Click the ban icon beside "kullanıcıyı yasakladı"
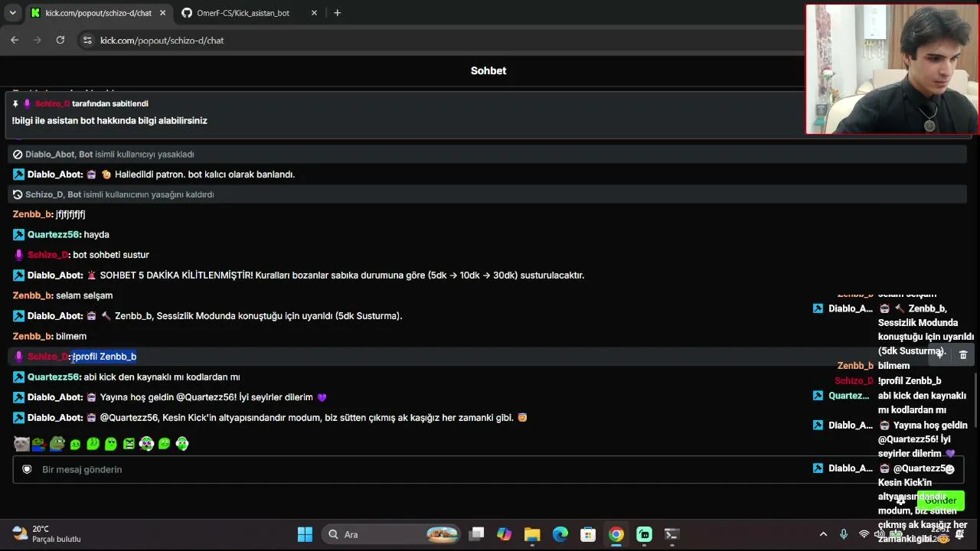 click(18, 155)
